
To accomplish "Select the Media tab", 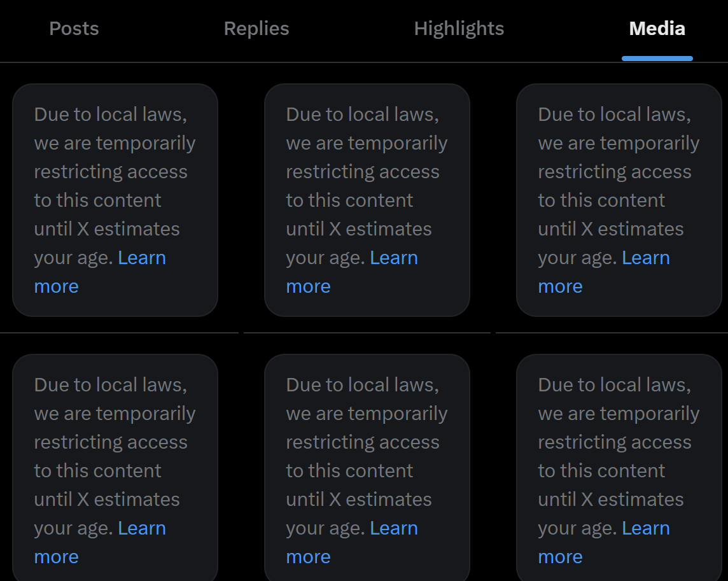I will point(657,29).
